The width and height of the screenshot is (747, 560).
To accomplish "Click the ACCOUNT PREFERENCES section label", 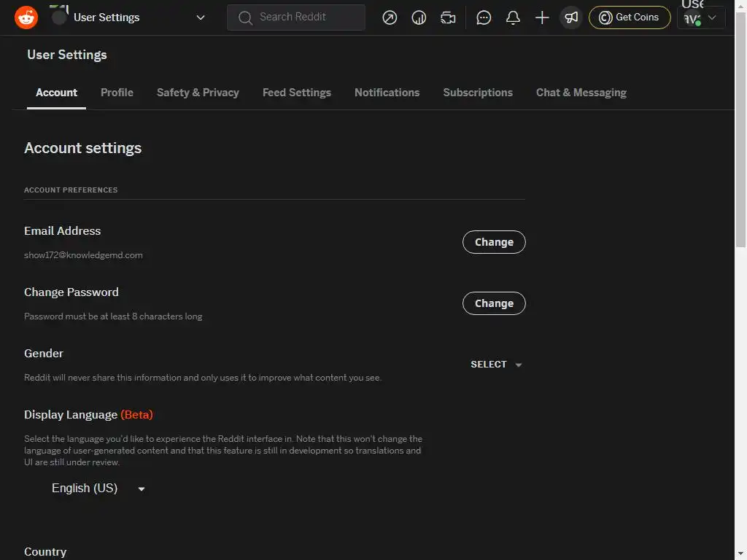I will point(71,190).
